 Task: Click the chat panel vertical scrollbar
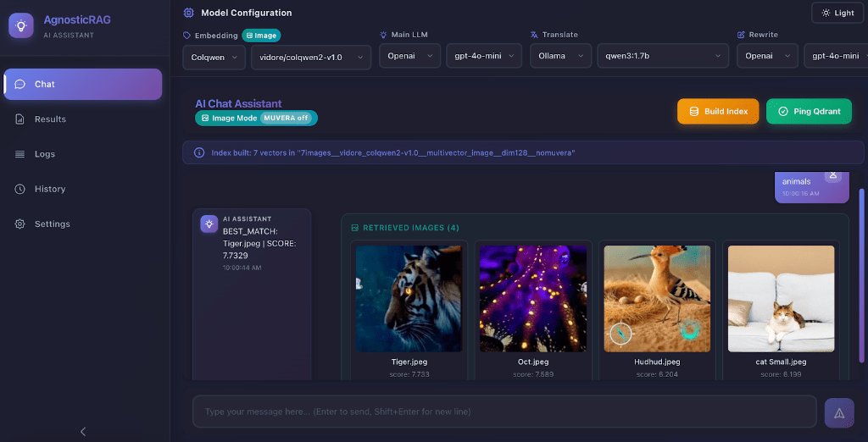[x=862, y=262]
